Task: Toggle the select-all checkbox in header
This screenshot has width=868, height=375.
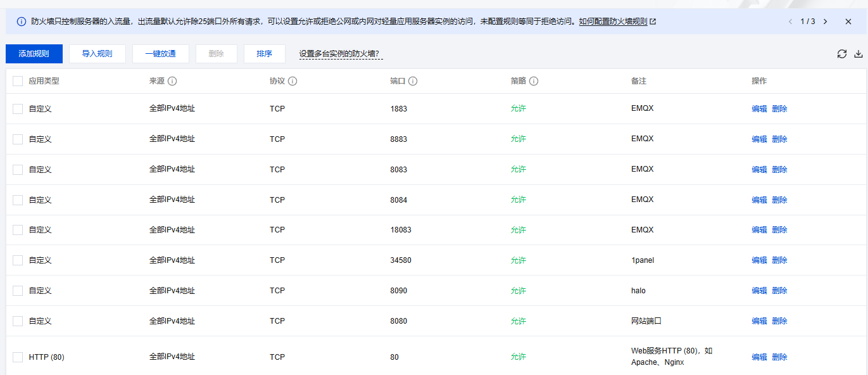Action: [x=18, y=81]
